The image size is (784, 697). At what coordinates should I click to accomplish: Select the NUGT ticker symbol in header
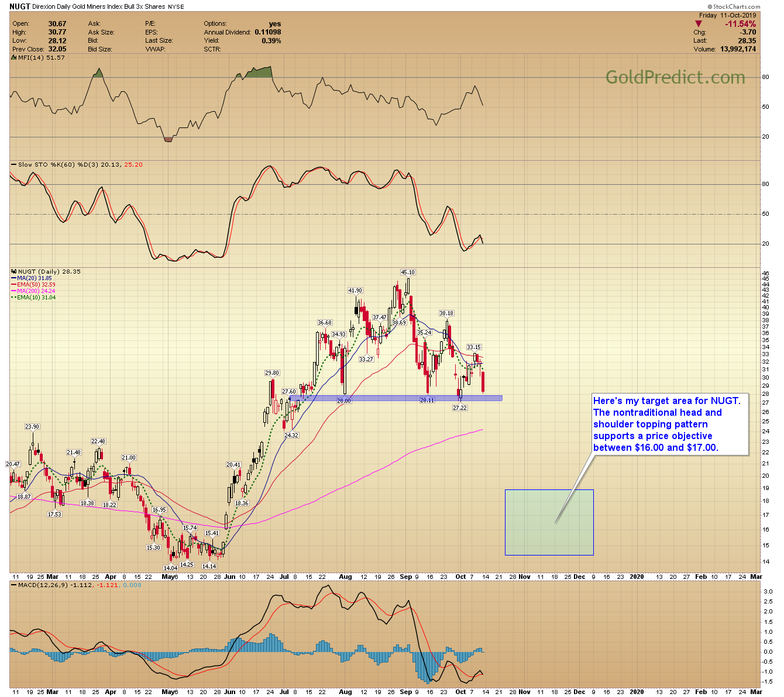click(19, 7)
